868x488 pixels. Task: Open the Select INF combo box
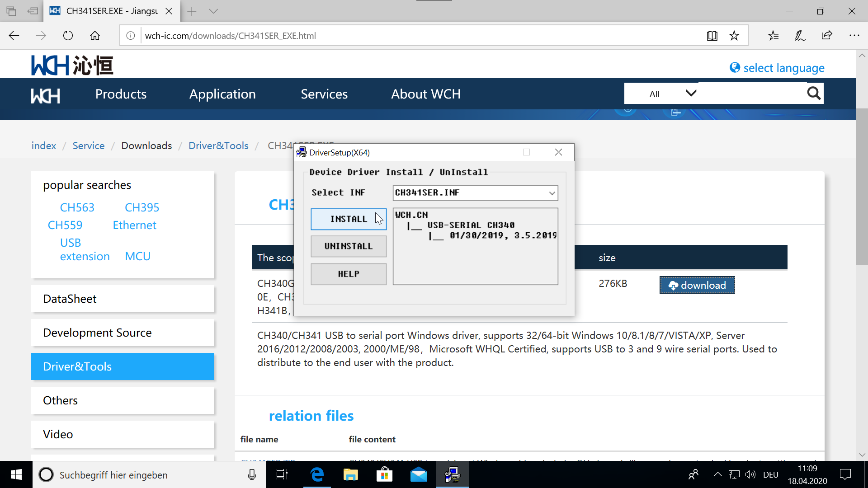475,193
